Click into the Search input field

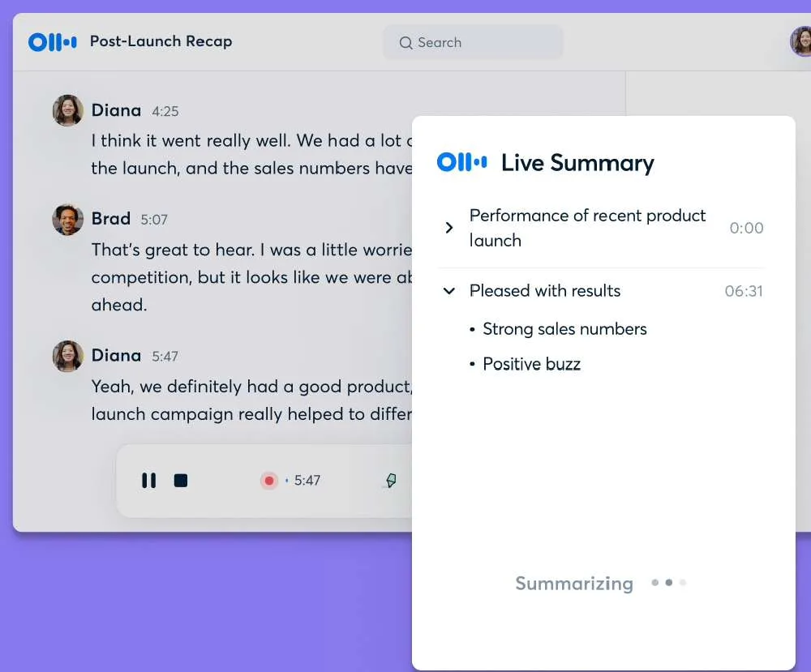(x=483, y=43)
